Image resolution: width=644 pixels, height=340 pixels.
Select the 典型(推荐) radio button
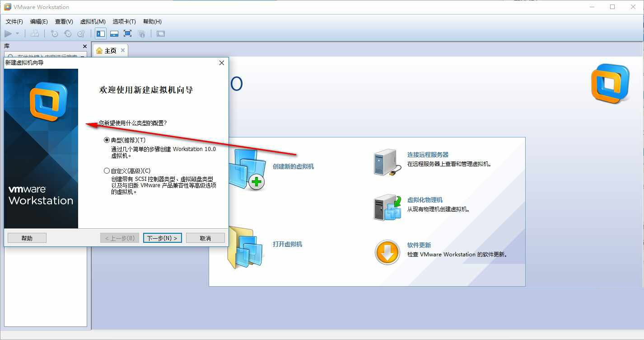click(x=107, y=140)
